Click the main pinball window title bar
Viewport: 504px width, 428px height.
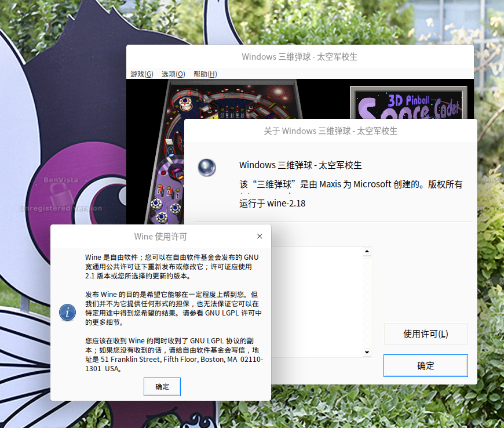300,57
